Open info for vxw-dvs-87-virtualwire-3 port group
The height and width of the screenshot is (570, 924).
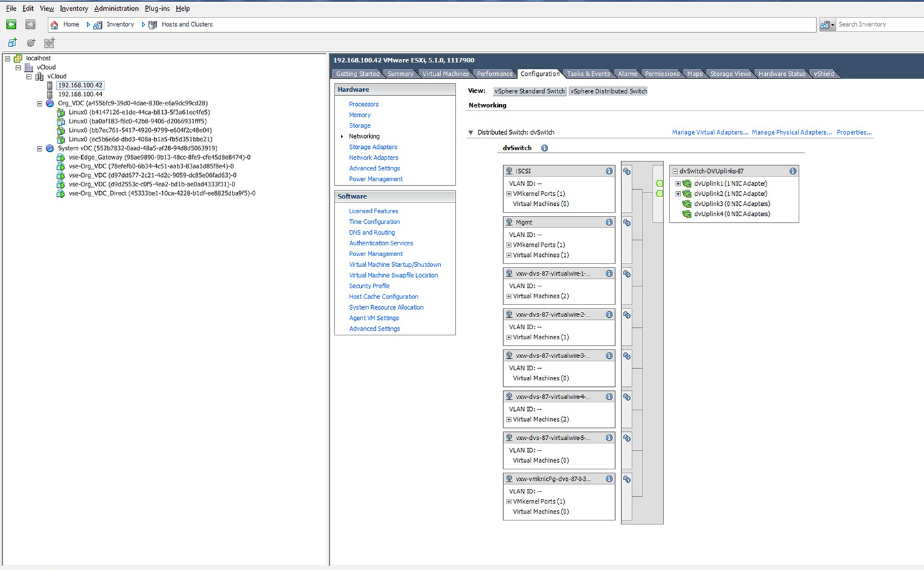click(609, 355)
